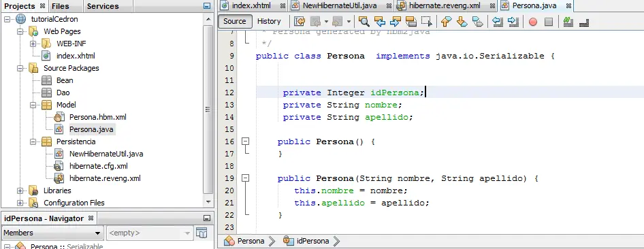Start macro recording red circle
644x249 pixels.
click(x=533, y=22)
